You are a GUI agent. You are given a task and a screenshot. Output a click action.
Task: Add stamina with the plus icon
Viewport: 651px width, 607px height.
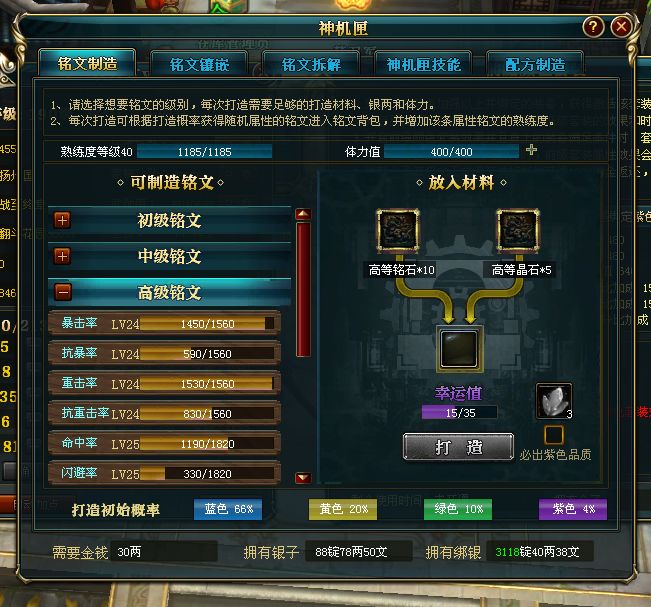531,149
